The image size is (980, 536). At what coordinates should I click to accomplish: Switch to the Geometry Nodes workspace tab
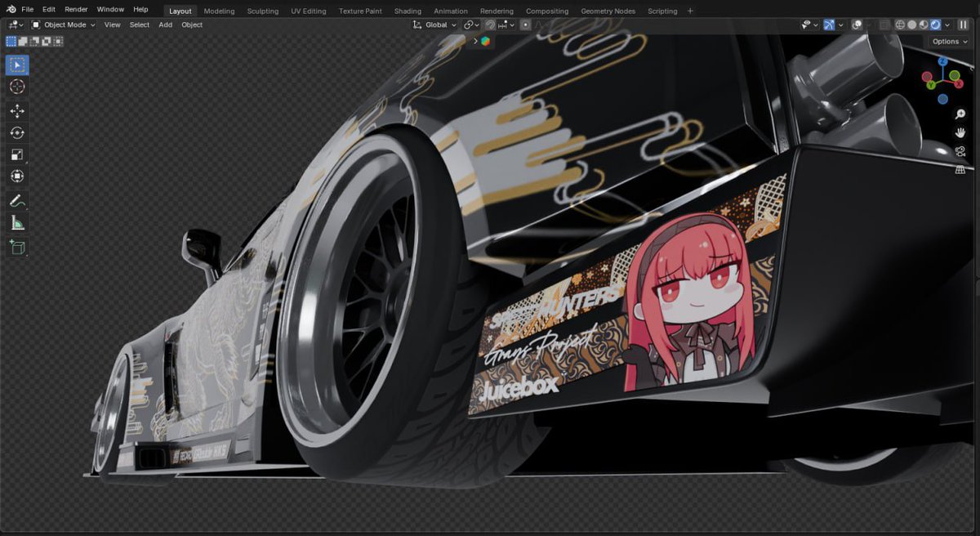(608, 11)
